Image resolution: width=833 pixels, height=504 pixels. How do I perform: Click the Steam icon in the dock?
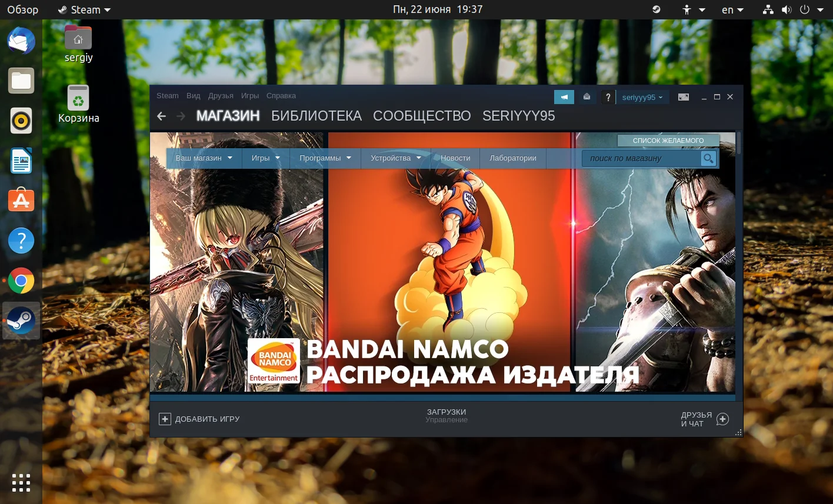tap(21, 321)
